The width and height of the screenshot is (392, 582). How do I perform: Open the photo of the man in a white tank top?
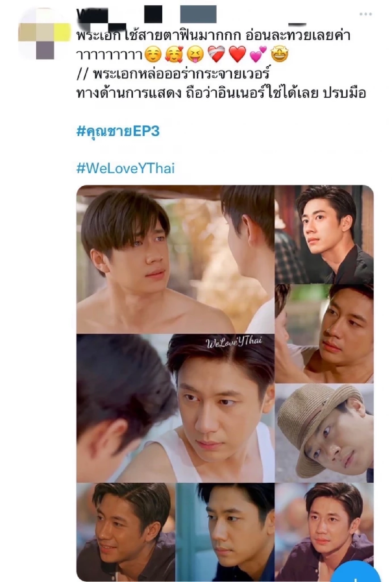pyautogui.click(x=175, y=408)
